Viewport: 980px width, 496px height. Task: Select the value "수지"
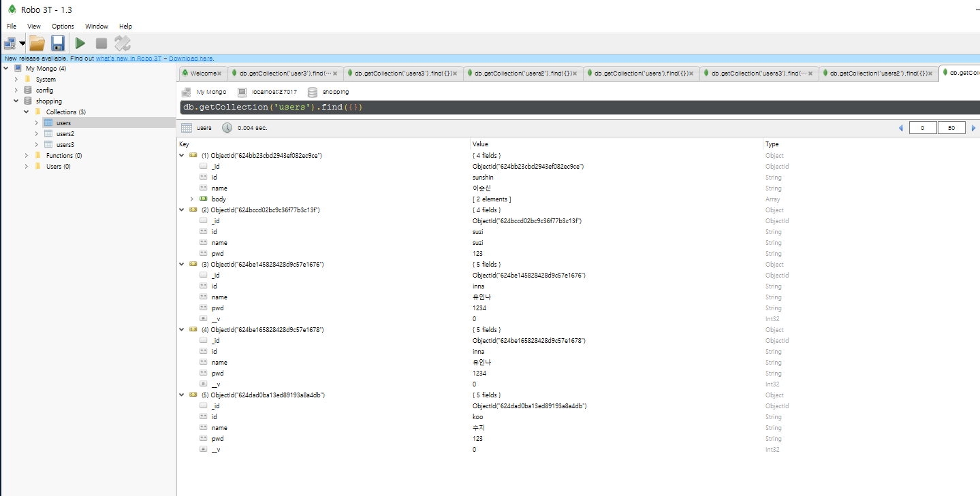(479, 428)
